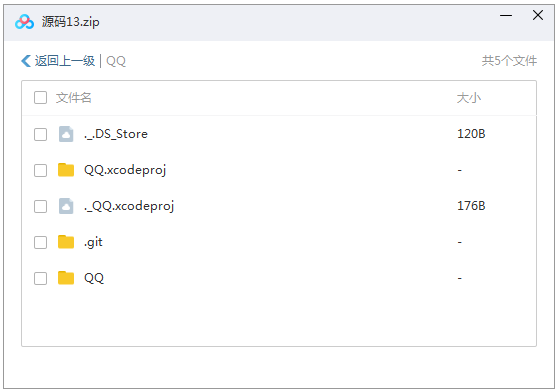The width and height of the screenshot is (558, 392).
Task: Enable the QQ folder checkbox
Action: [40, 279]
